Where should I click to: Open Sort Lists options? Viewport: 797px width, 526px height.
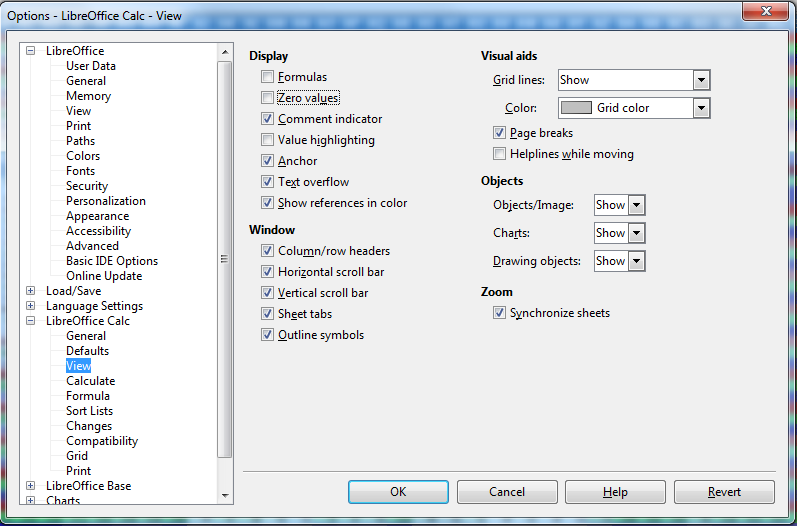pos(89,411)
